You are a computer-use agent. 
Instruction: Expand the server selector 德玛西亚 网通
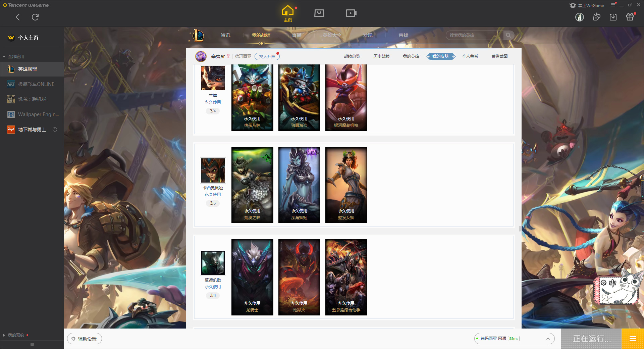[x=514, y=339]
